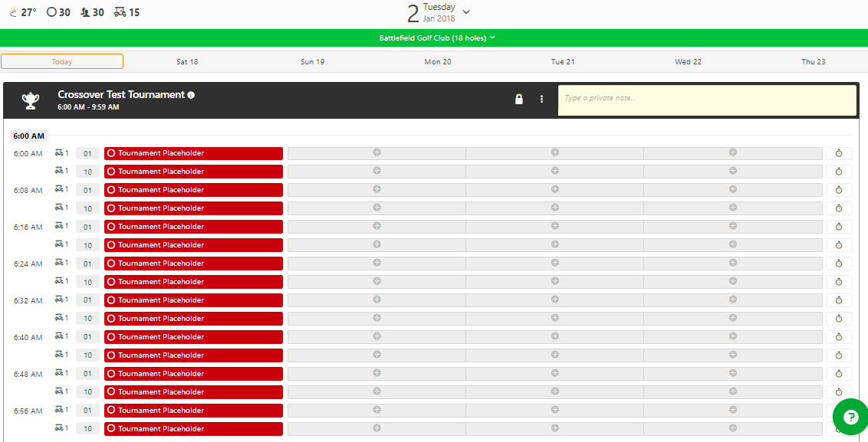
Task: Click the private note text field
Action: [x=706, y=100]
